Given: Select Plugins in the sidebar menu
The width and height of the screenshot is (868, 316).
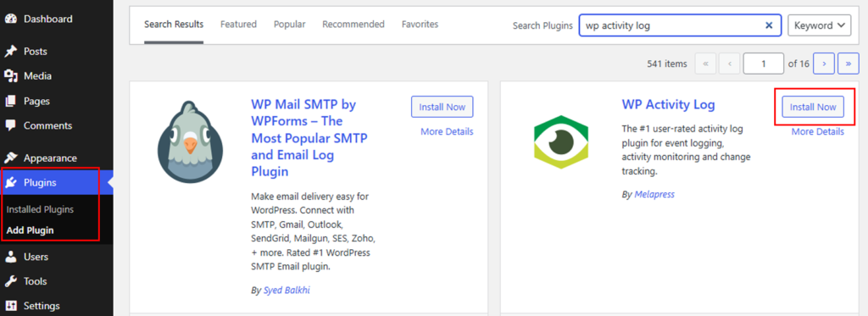Looking at the screenshot, I should (x=57, y=183).
